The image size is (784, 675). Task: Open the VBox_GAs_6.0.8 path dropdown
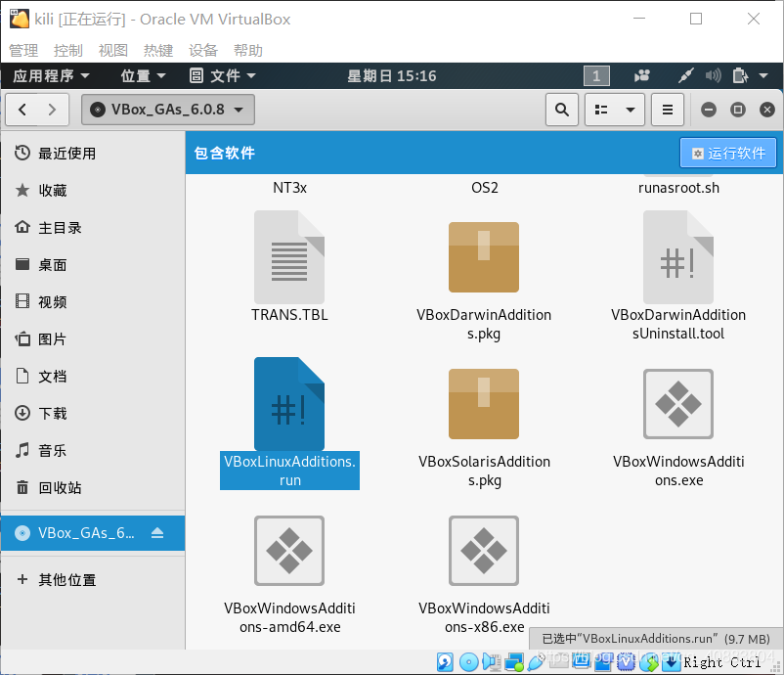tap(168, 110)
